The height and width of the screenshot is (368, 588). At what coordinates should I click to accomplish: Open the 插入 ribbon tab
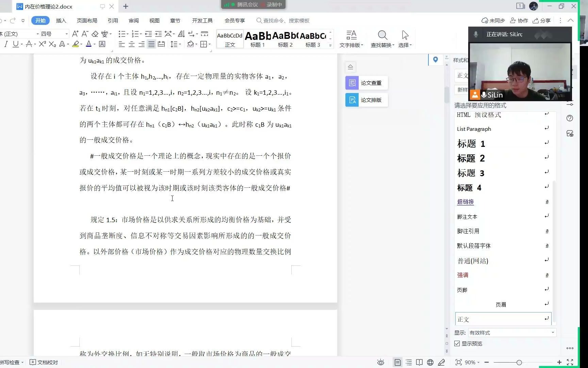(61, 20)
